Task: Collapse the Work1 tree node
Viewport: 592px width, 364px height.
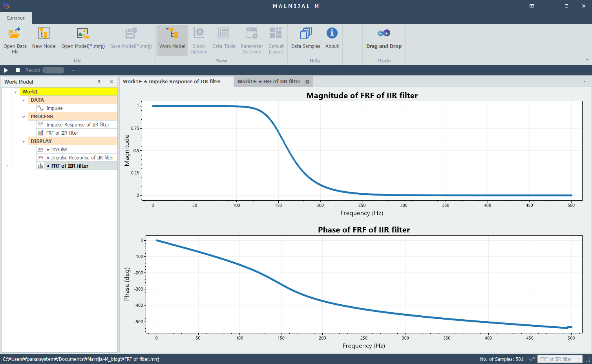Action: click(x=15, y=92)
